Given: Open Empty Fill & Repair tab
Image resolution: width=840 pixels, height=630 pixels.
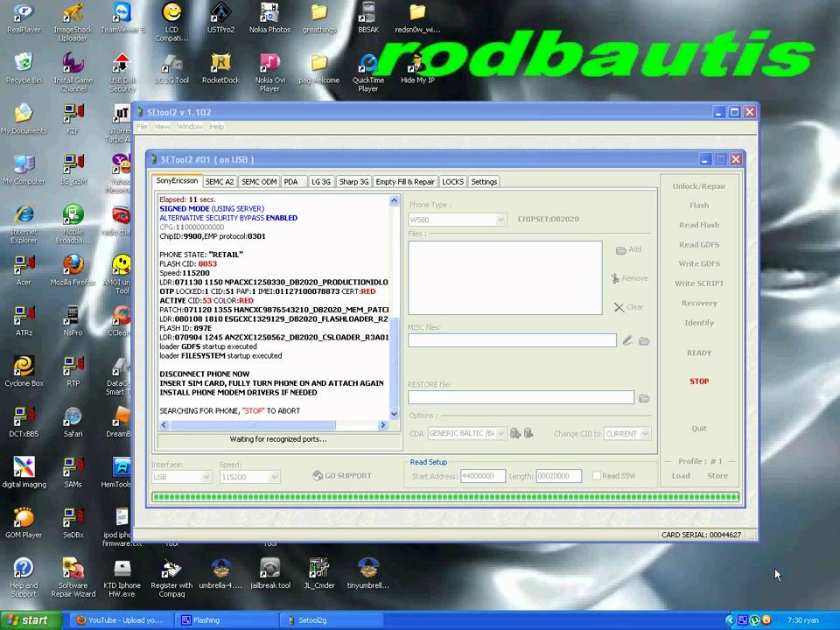Looking at the screenshot, I should click(405, 182).
